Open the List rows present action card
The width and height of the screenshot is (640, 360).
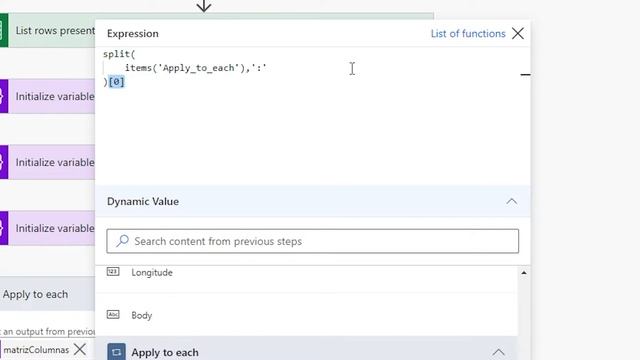tap(51, 31)
